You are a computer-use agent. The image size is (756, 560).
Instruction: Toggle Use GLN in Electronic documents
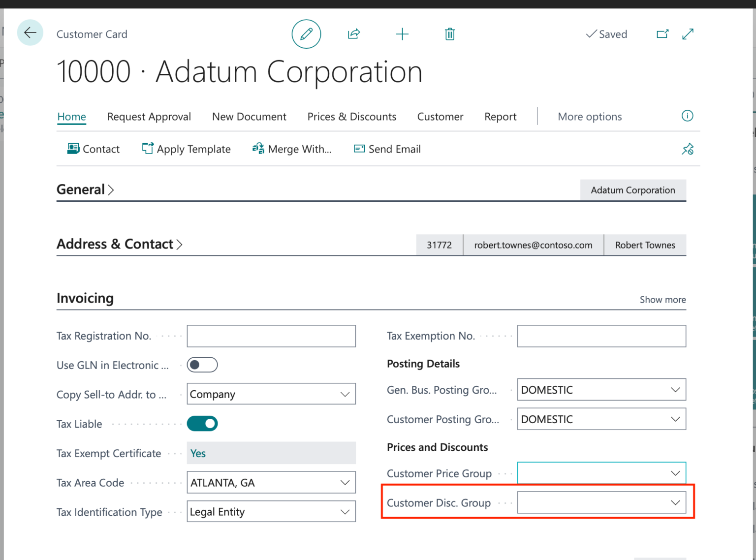202,365
